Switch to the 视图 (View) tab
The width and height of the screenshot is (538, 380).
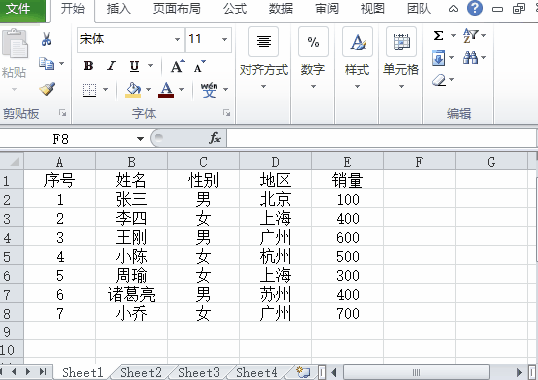click(373, 9)
